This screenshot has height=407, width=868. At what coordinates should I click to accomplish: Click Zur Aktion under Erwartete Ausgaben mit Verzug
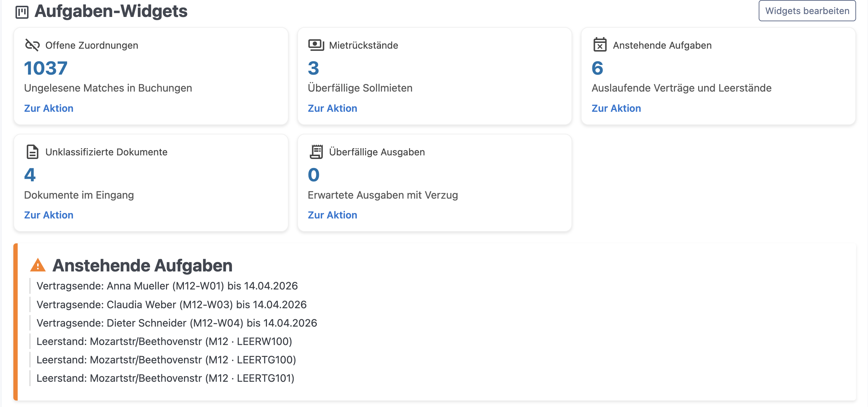pos(332,215)
